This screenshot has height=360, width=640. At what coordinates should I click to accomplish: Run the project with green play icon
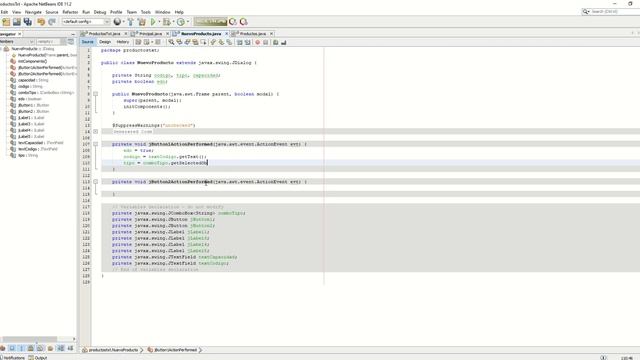(153, 22)
